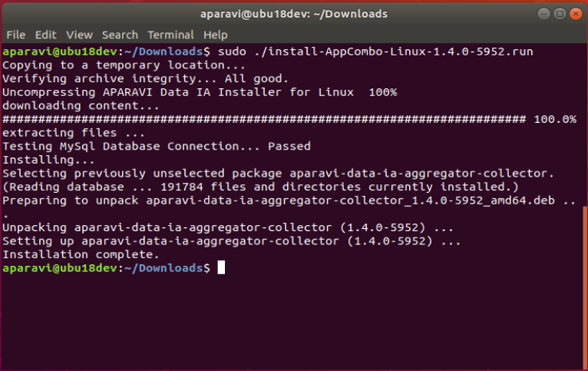Screen dimensions: 588x371
Task: Click the 'Preparing to unpack' amd64.deb line
Action: (x=289, y=200)
